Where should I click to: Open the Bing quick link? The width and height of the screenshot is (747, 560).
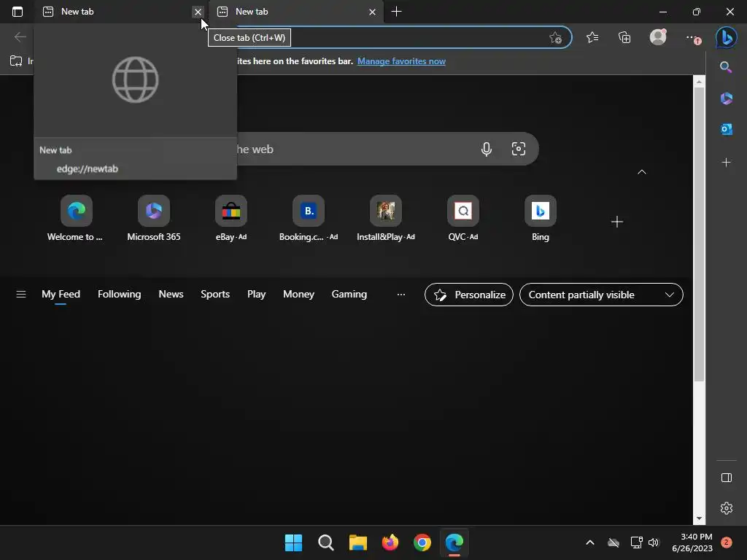coord(541,218)
